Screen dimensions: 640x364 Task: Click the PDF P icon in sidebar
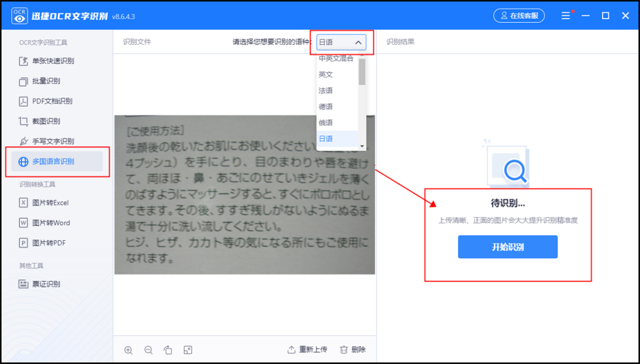click(23, 243)
